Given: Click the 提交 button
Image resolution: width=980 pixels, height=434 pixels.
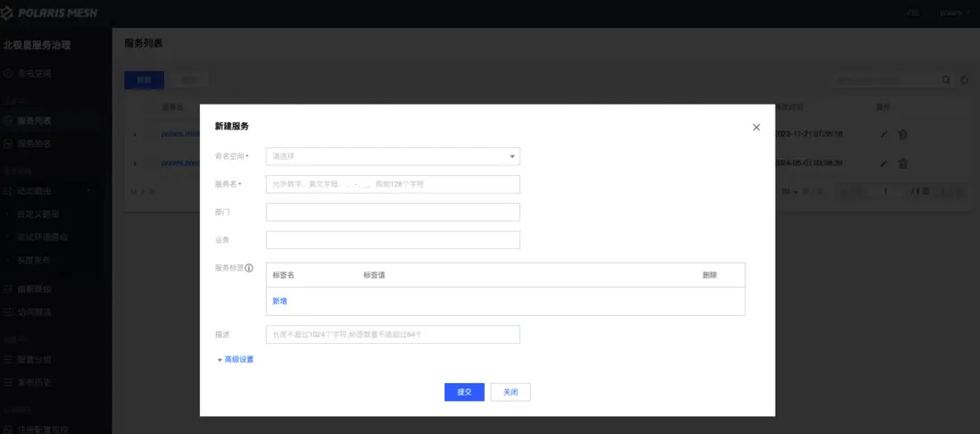Looking at the screenshot, I should point(464,392).
